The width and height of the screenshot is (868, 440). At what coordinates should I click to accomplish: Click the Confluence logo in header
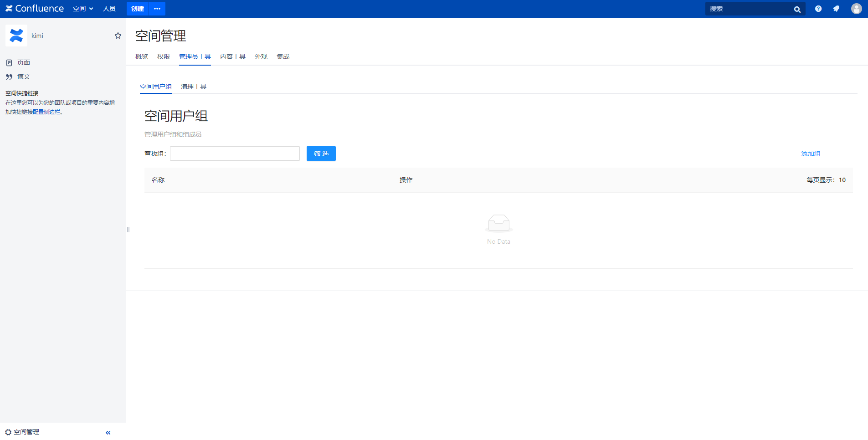click(35, 9)
